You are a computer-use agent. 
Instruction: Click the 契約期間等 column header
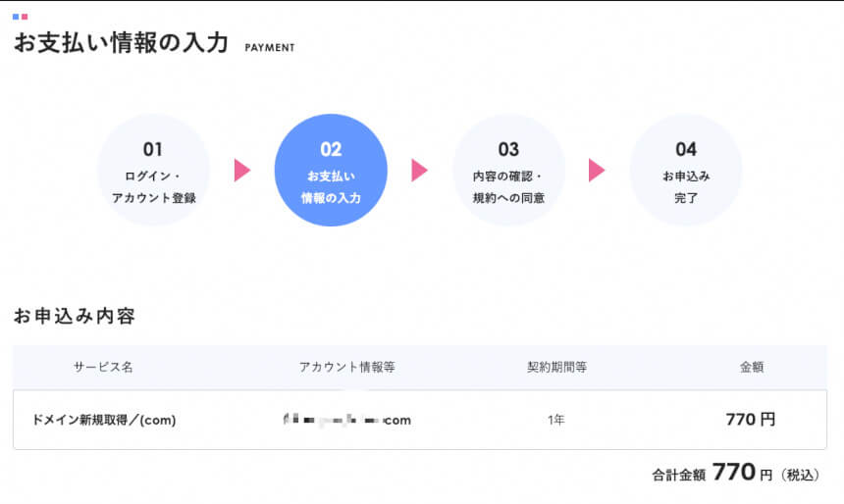(x=556, y=367)
